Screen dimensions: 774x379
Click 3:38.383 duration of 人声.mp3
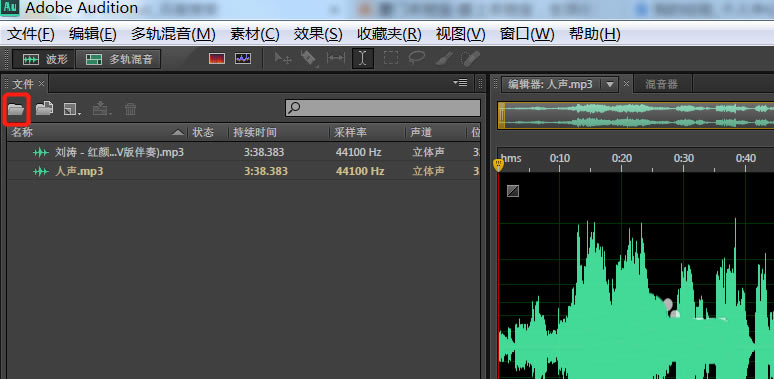266,171
